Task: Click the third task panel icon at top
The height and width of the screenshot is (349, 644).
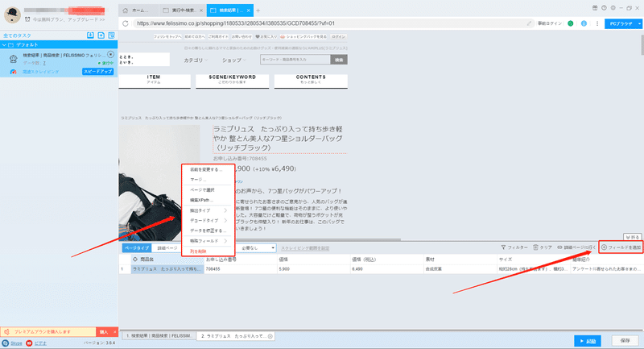Action: coord(111,35)
